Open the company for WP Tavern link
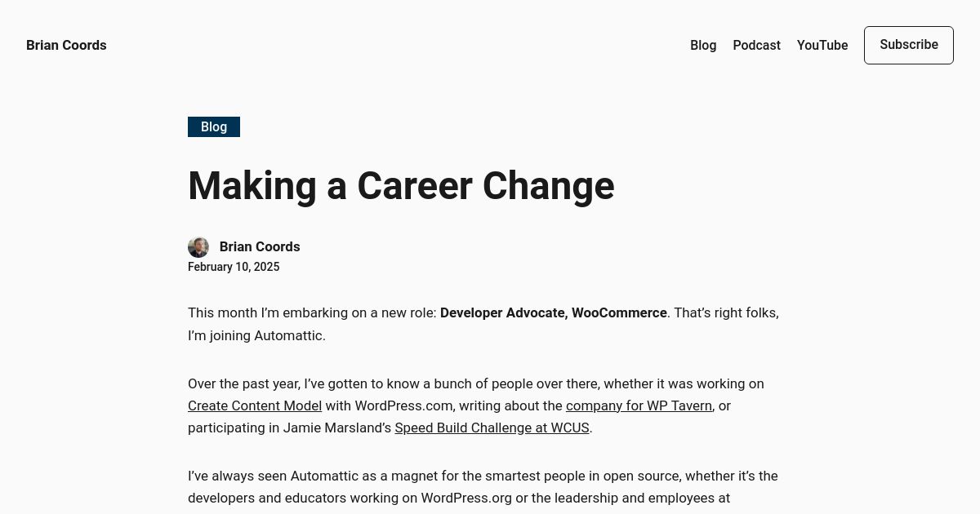The image size is (980, 514). [639, 405]
